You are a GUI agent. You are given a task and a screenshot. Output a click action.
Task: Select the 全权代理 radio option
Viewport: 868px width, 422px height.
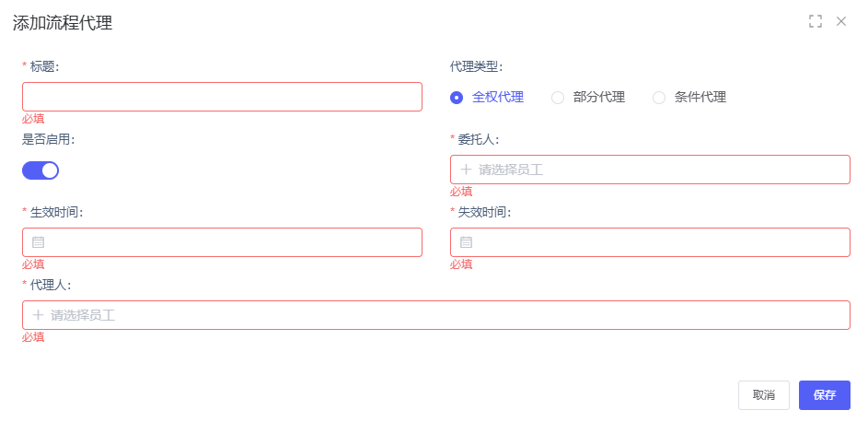point(457,98)
